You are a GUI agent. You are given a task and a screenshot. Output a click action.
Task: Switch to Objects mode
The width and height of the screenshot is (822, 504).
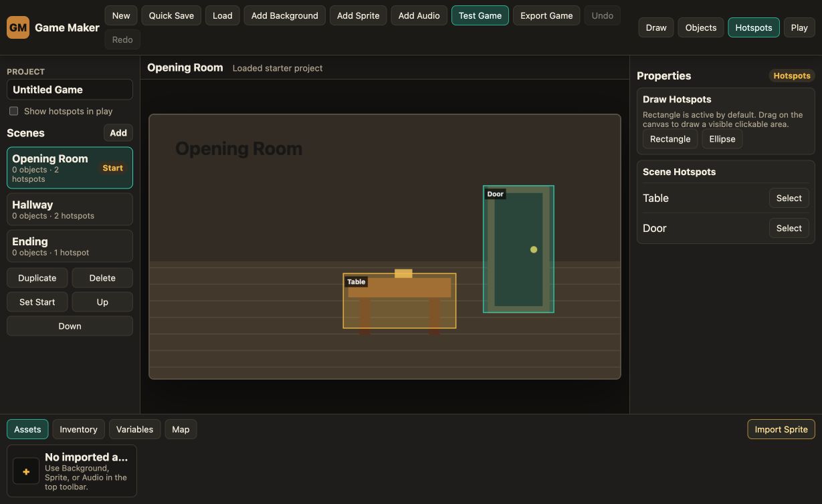click(x=701, y=27)
